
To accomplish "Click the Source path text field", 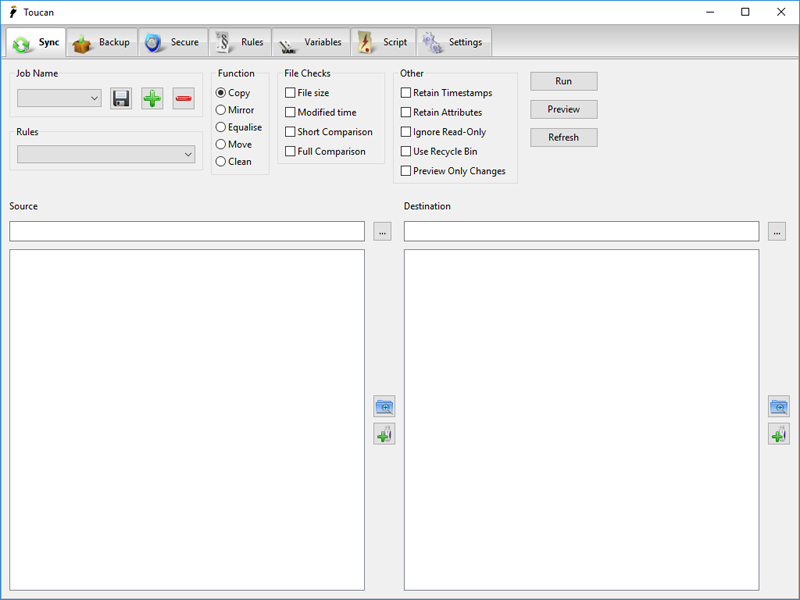I will point(187,232).
